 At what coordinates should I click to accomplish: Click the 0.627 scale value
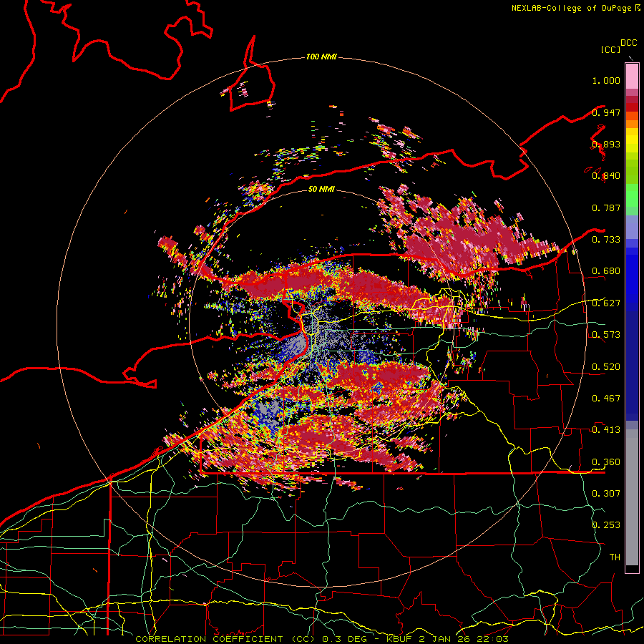606,303
